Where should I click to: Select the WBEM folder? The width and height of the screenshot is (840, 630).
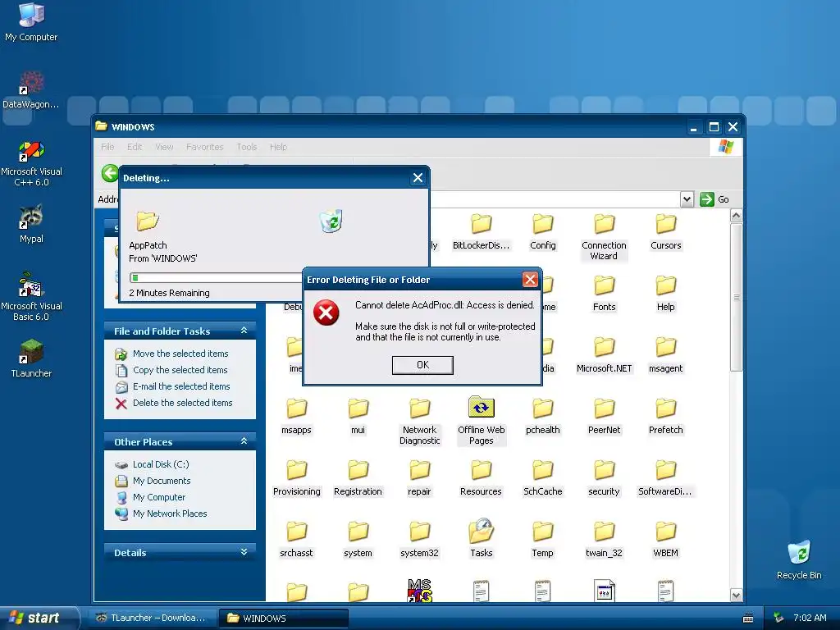coord(666,540)
